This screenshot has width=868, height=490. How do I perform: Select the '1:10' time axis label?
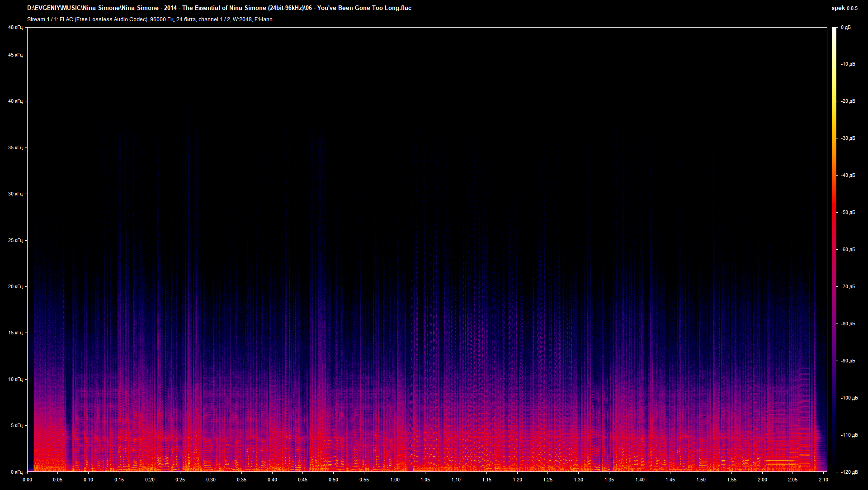tap(456, 480)
